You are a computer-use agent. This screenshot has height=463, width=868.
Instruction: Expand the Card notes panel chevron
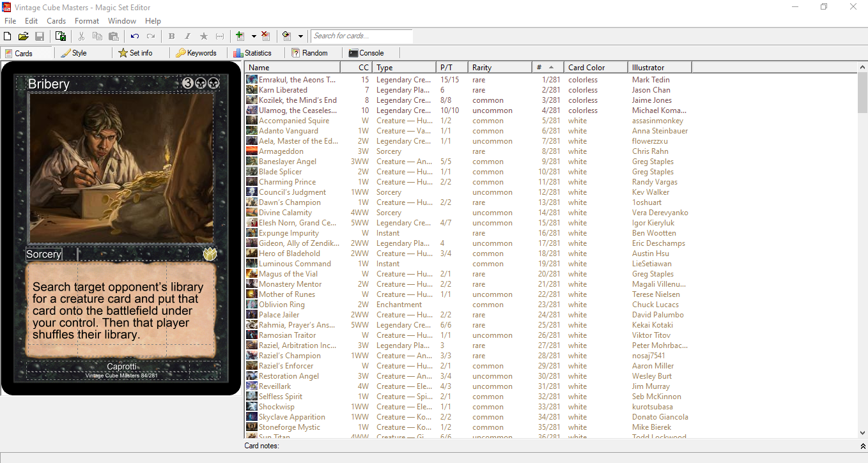tap(863, 446)
